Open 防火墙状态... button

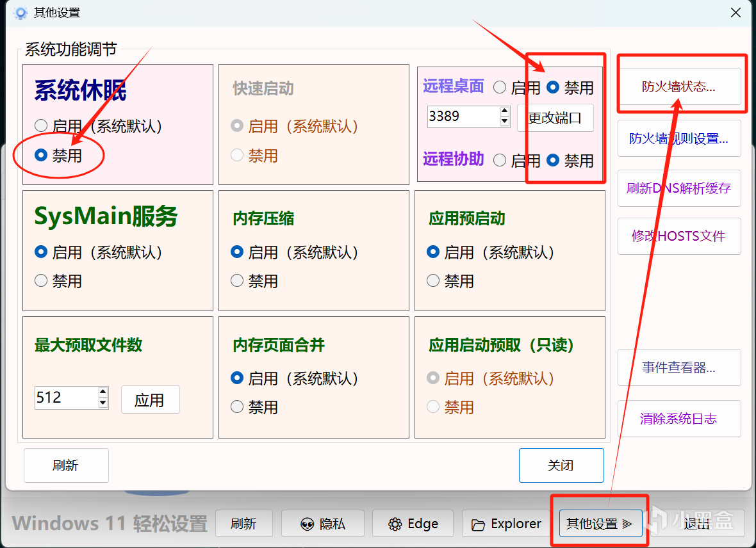pyautogui.click(x=679, y=87)
